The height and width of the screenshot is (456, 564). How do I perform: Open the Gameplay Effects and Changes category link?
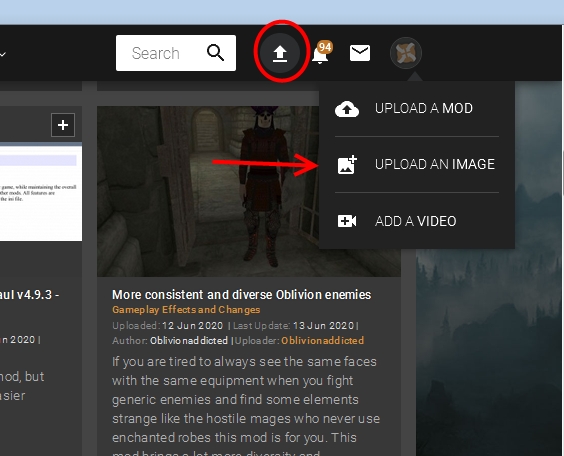tap(186, 310)
